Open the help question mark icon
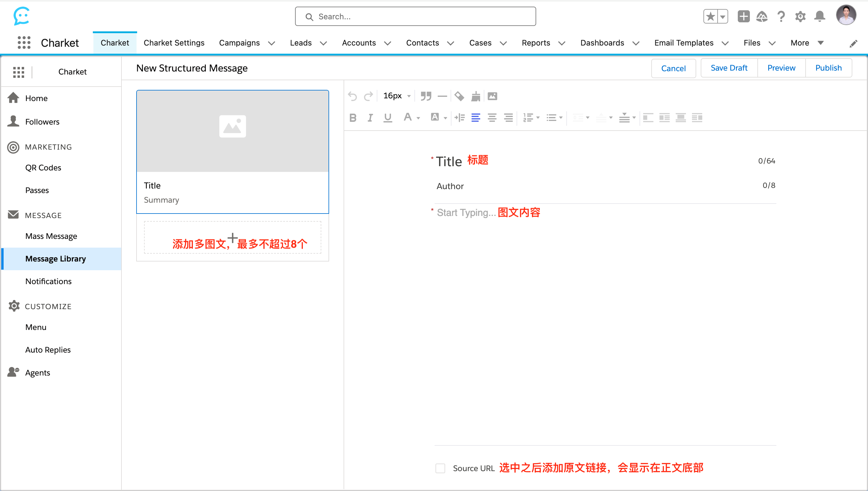The image size is (868, 491). point(781,16)
